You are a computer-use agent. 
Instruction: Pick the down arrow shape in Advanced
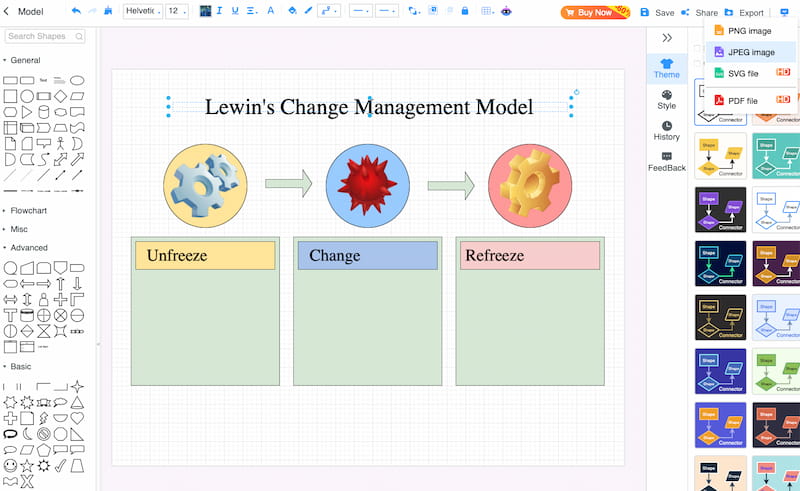click(x=77, y=284)
